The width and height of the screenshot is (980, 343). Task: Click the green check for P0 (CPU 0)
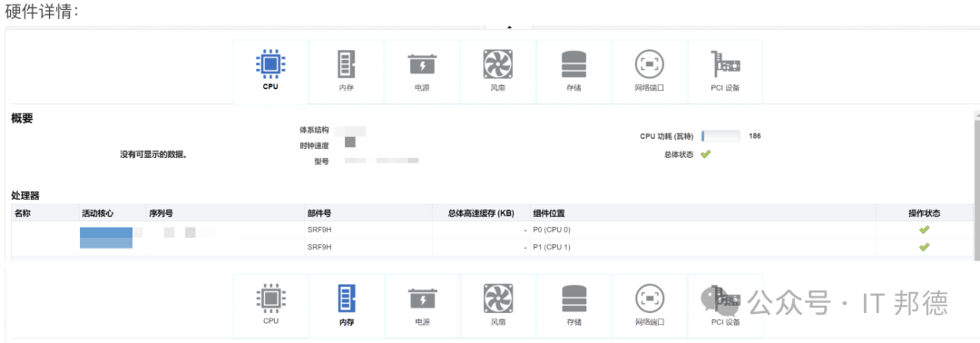click(x=925, y=230)
